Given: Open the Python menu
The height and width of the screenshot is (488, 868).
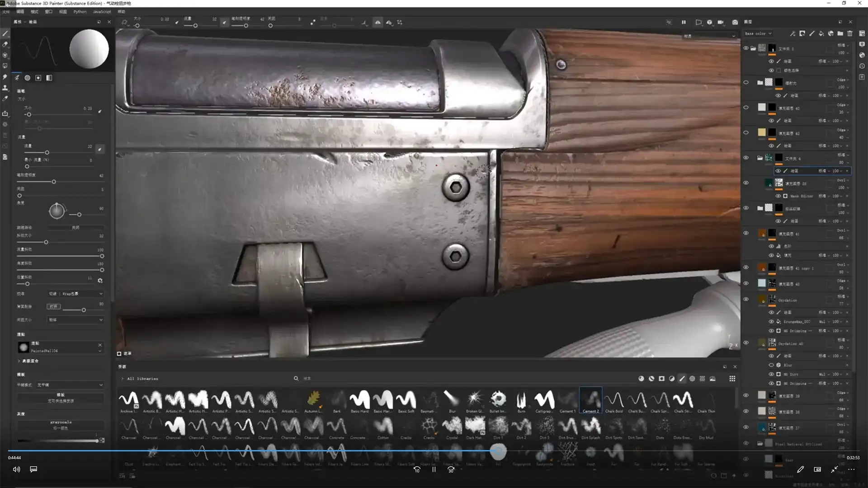Looking at the screenshot, I should click(x=80, y=12).
